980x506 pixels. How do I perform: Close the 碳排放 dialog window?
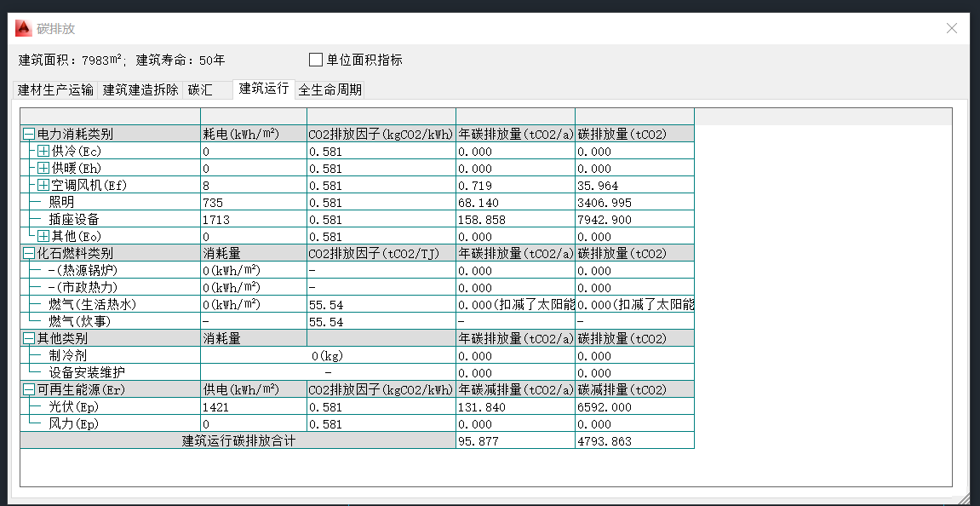[952, 28]
